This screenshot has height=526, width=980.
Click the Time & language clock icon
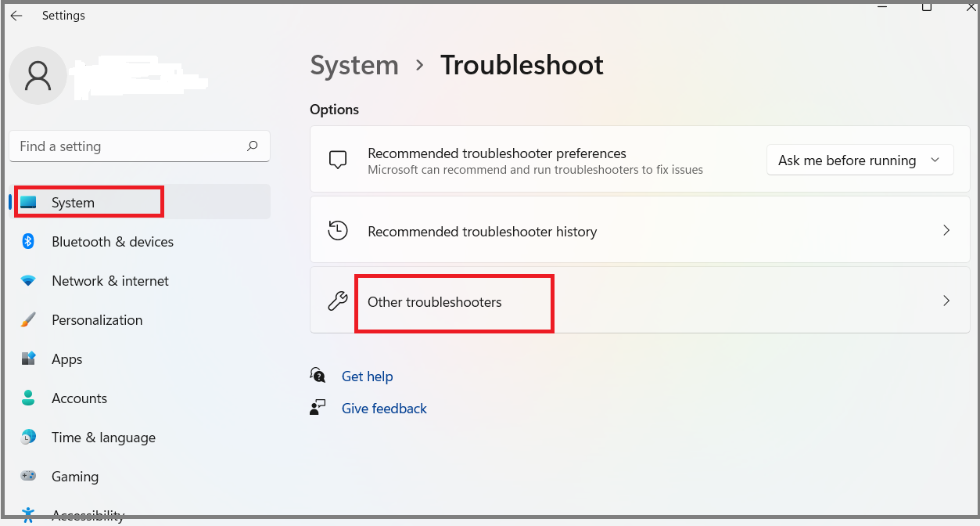click(x=30, y=437)
